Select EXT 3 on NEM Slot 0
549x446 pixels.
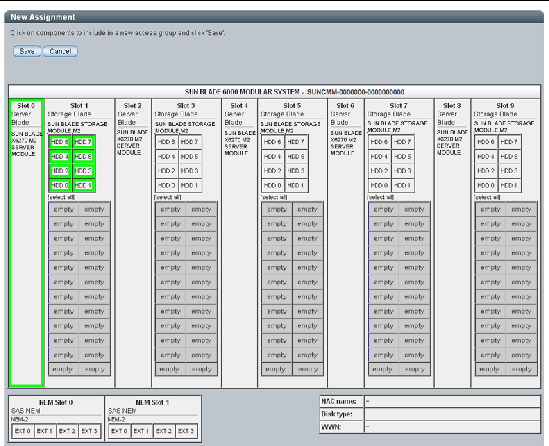click(89, 431)
